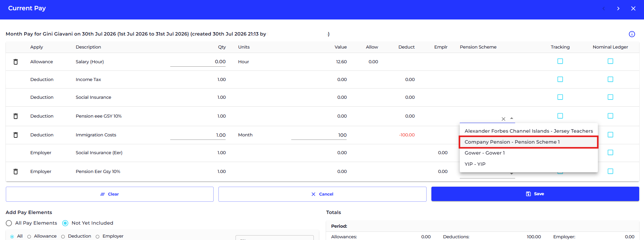Enable Nominal Ledger for Income Tax

610,79
